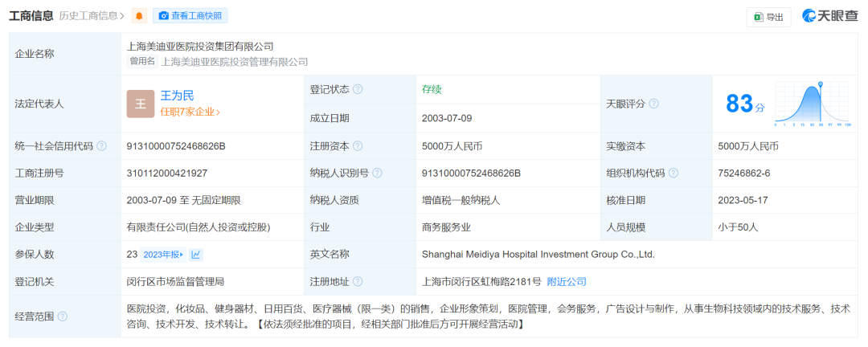Click the insured-count trend chart icon
The height and width of the screenshot is (347, 868).
(196, 255)
